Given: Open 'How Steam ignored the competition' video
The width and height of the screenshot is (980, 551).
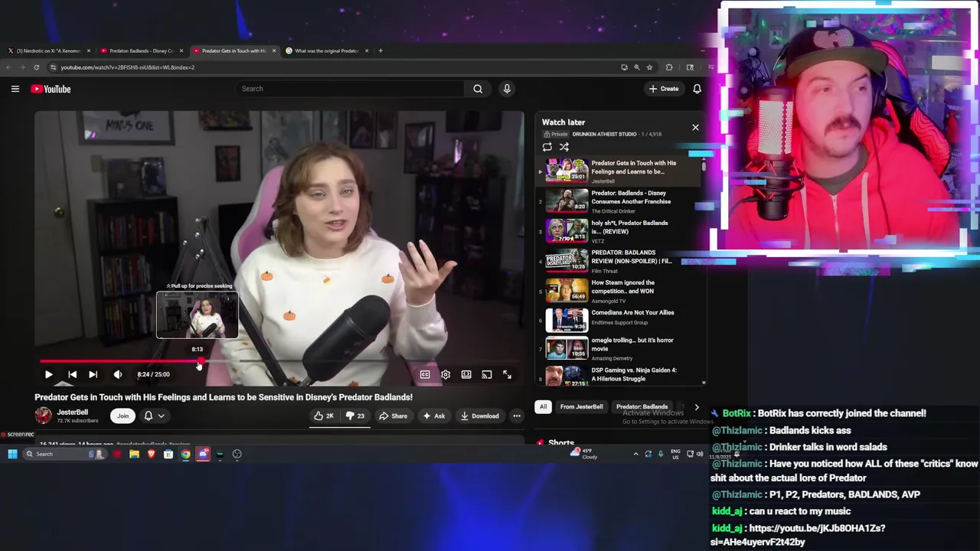Looking at the screenshot, I should [x=620, y=290].
